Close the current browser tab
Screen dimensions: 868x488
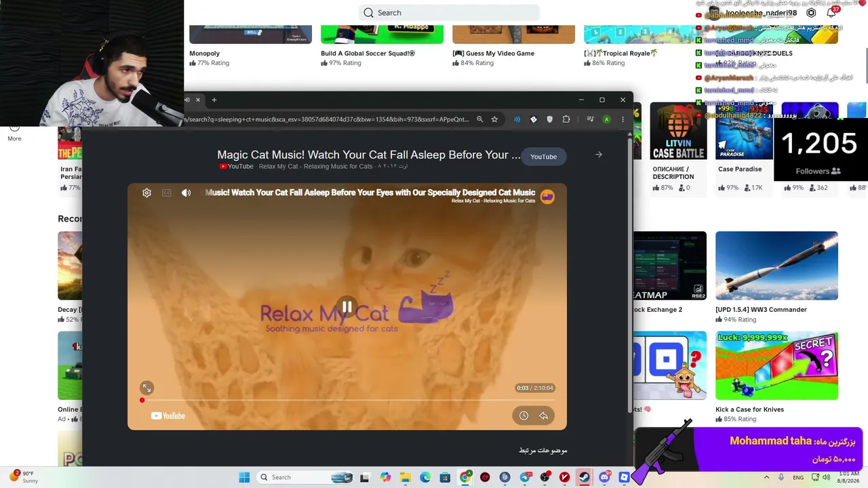[x=198, y=100]
